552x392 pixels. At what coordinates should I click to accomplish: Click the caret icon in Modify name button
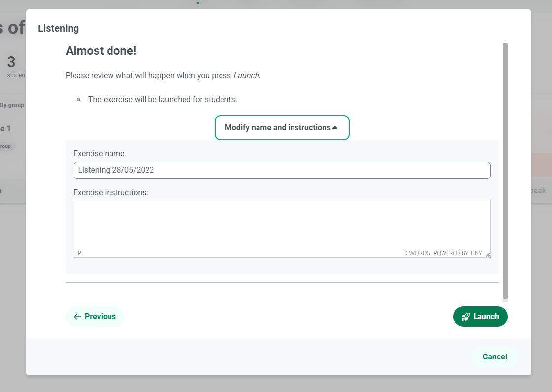point(335,127)
